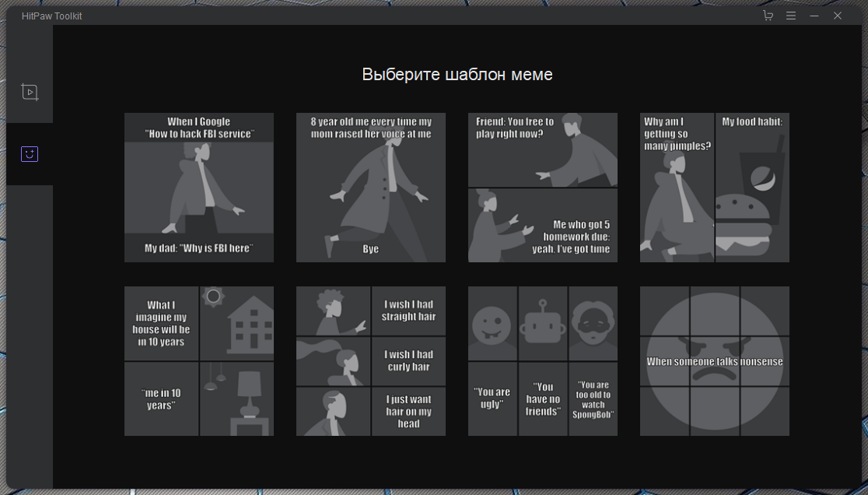Viewport: 868px width, 495px height.
Task: Choose the "When someone talks nonsense" template
Action: coord(715,361)
